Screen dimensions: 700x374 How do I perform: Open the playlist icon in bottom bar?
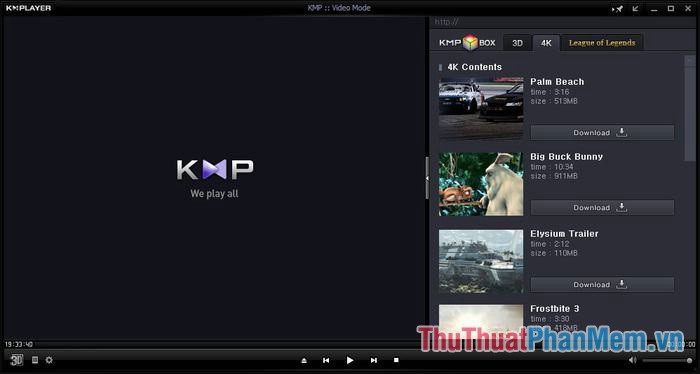pos(35,360)
